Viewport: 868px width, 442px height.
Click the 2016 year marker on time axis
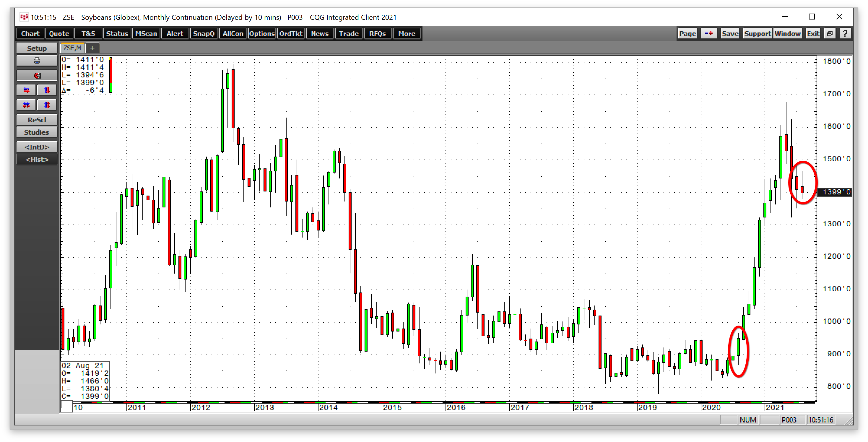point(456,407)
